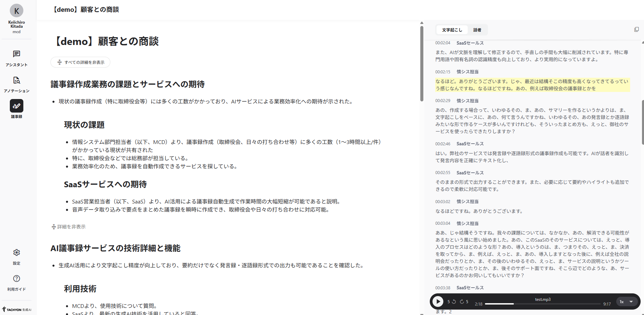Skip audio forward 5 seconds
644x315 pixels.
[463, 301]
